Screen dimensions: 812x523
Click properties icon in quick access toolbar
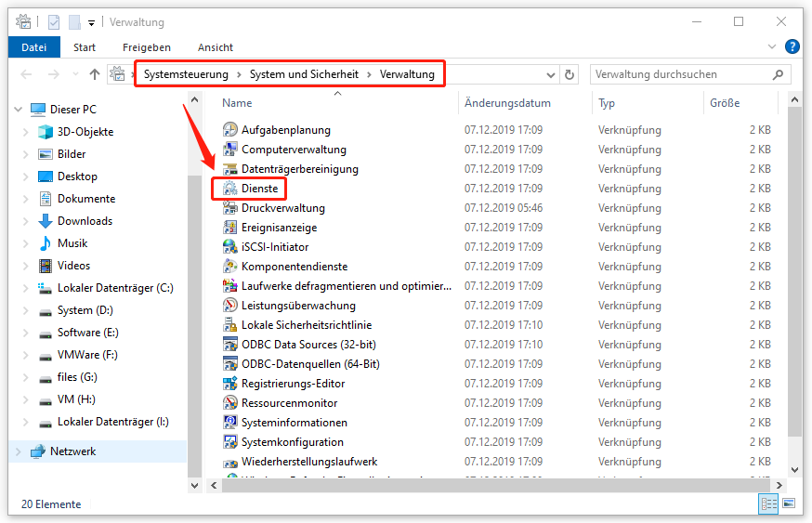[x=53, y=22]
